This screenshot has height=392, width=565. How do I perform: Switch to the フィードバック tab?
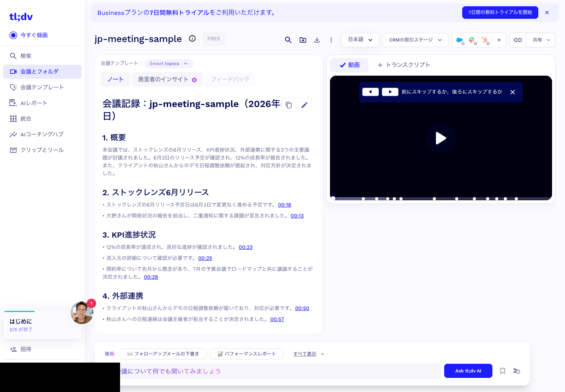click(230, 79)
